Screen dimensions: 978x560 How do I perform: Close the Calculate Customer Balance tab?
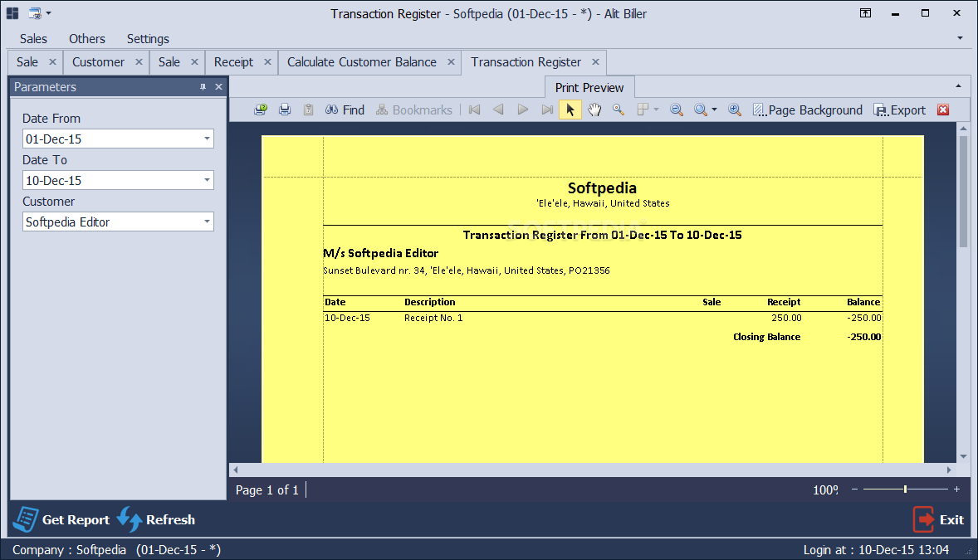click(451, 61)
